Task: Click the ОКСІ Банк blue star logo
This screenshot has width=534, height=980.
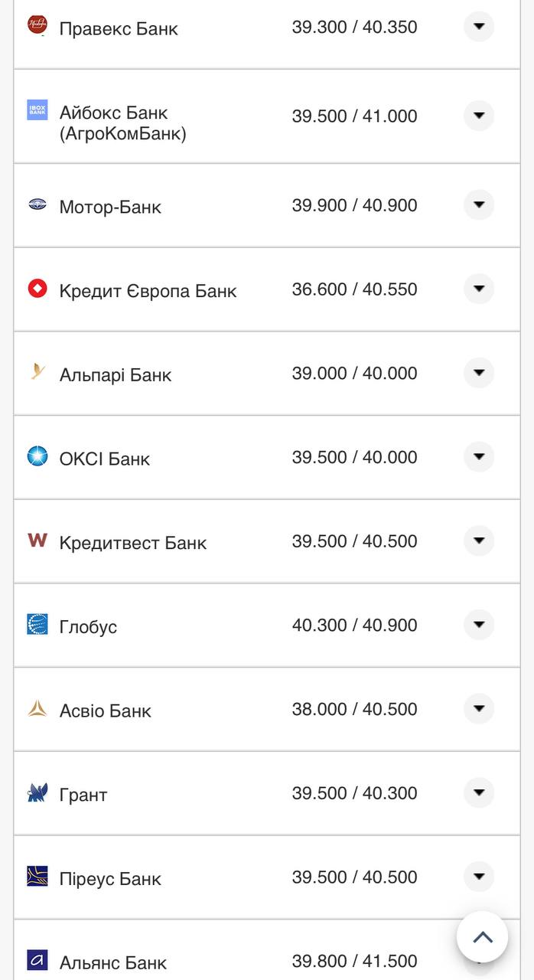Action: (x=37, y=456)
